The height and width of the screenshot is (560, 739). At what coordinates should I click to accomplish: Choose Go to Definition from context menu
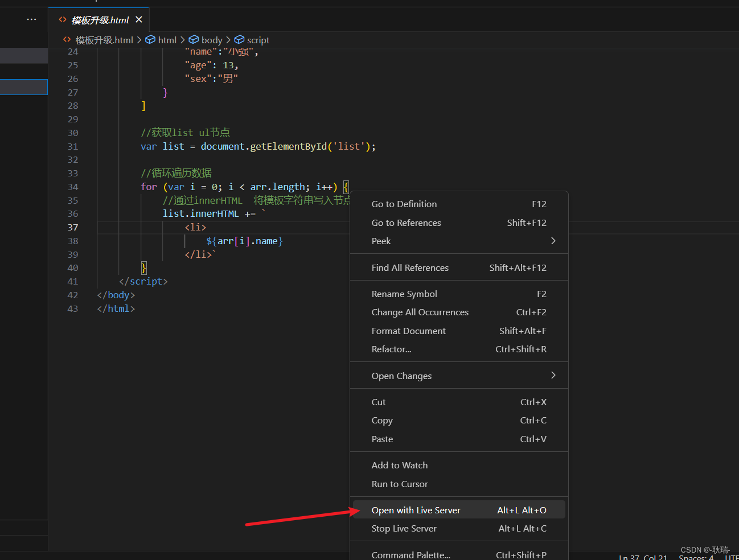(x=459, y=204)
